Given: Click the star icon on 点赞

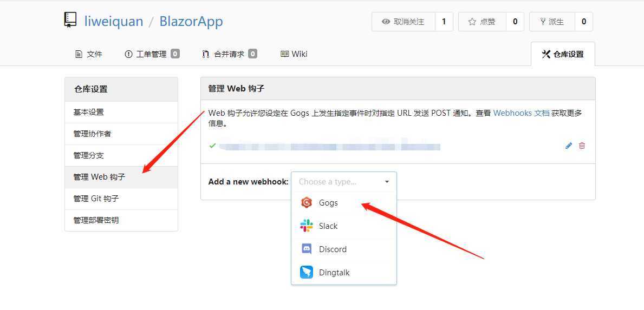Looking at the screenshot, I should coord(472,22).
